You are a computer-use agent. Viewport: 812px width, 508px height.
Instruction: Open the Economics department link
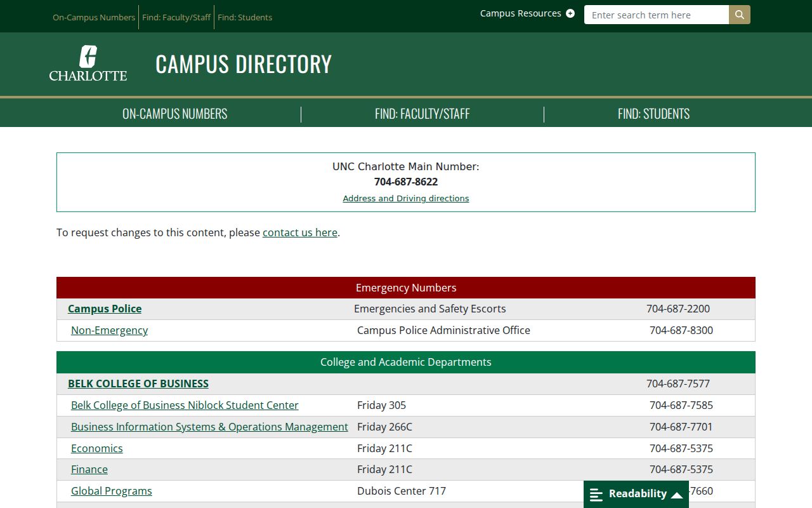[x=97, y=448]
